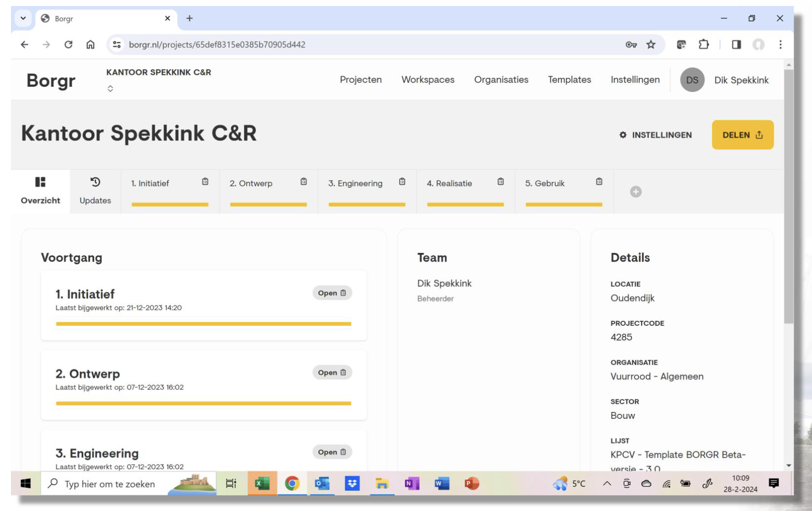This screenshot has height=511, width=812.
Task: Open the Chrome tab search dropdown arrow
Action: click(x=23, y=18)
